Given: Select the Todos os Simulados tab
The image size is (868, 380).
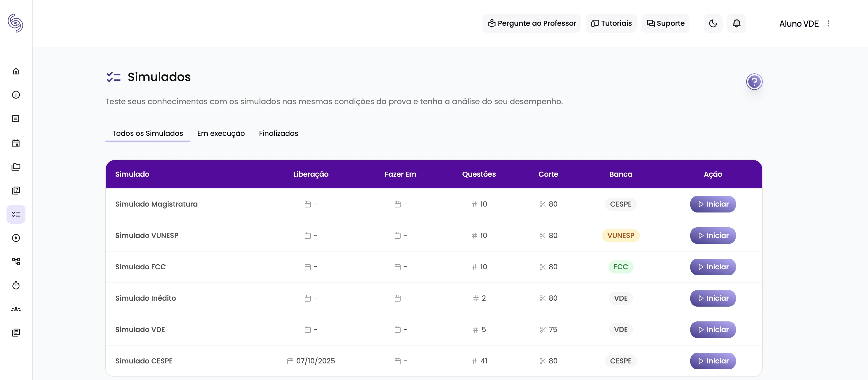Looking at the screenshot, I should tap(148, 133).
